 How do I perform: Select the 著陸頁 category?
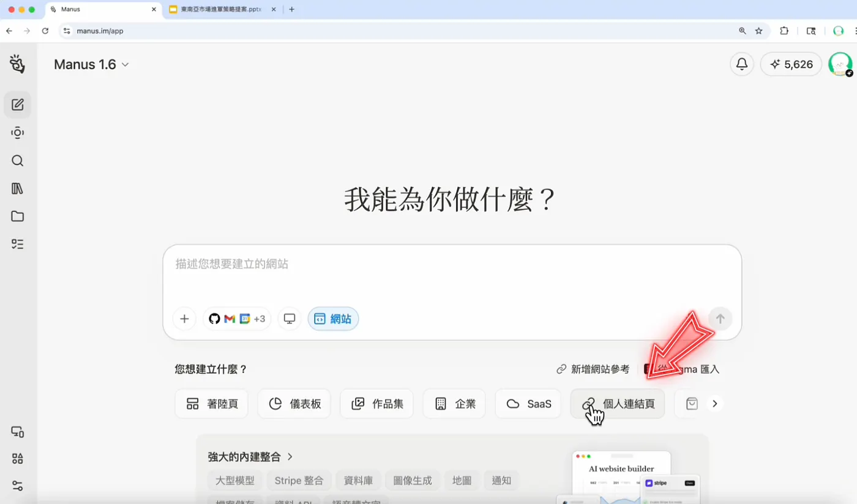tap(211, 404)
